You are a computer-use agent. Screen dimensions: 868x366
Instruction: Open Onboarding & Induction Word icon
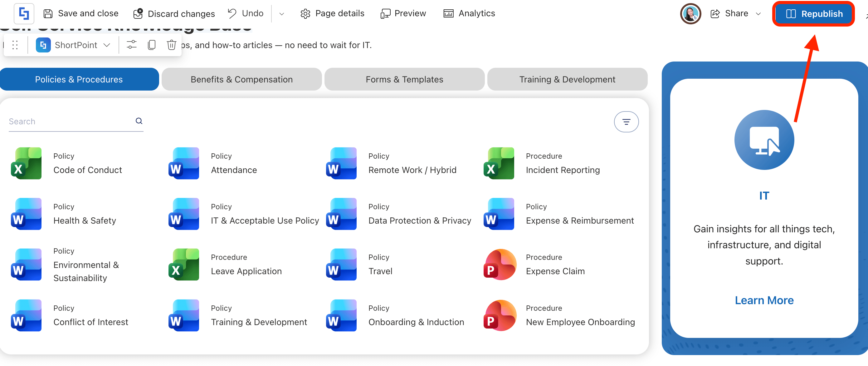pos(342,315)
